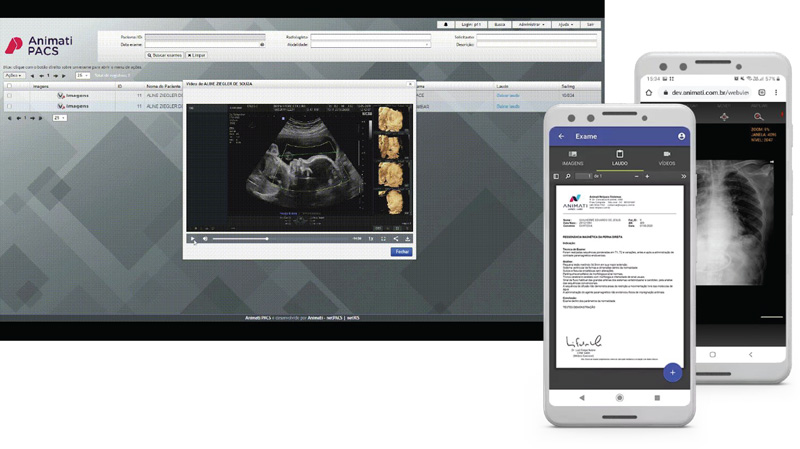Go to first page in the upper pager
800x449 pixels.
coord(32,76)
